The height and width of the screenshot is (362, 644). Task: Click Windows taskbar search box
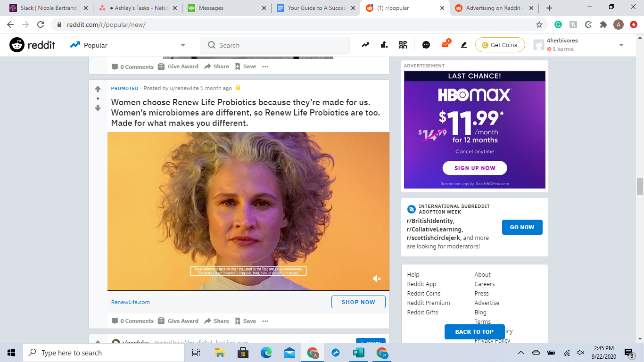[x=103, y=353]
